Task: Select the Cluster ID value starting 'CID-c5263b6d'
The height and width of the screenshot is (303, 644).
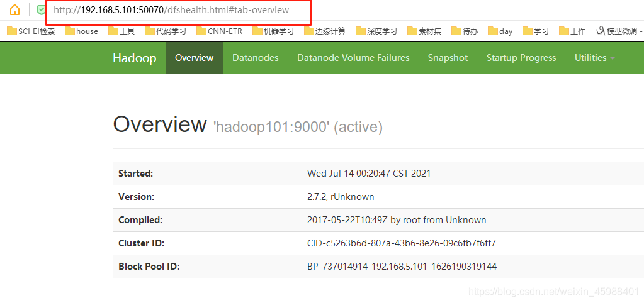Action: tap(402, 243)
